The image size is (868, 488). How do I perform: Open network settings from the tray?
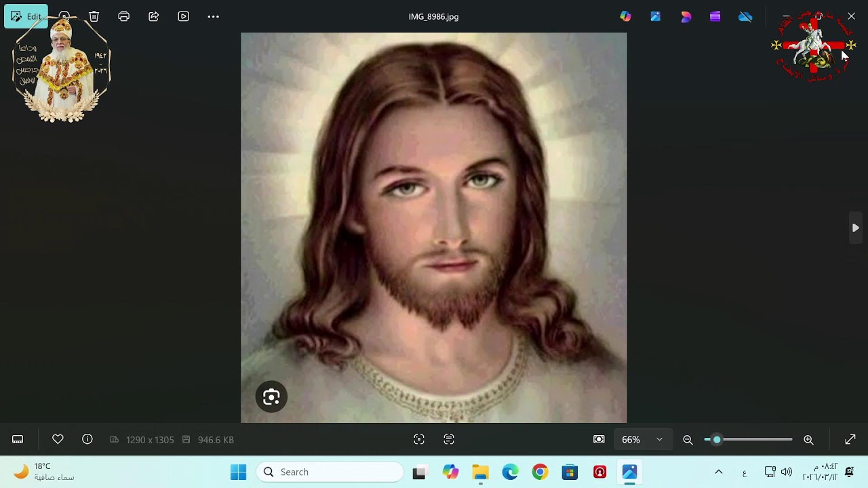pyautogui.click(x=770, y=472)
